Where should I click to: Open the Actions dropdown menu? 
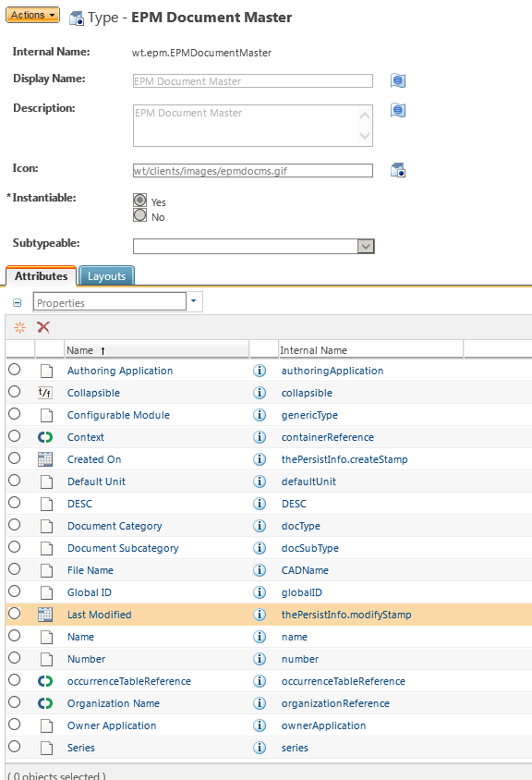point(33,15)
